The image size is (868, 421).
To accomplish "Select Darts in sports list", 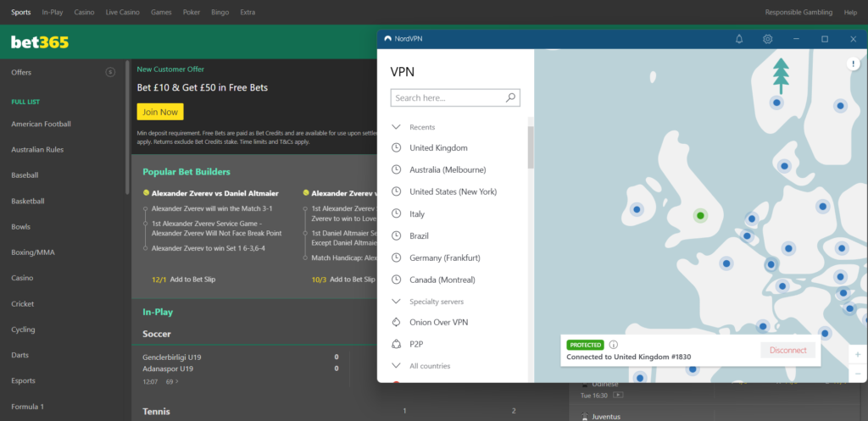I will [x=20, y=355].
